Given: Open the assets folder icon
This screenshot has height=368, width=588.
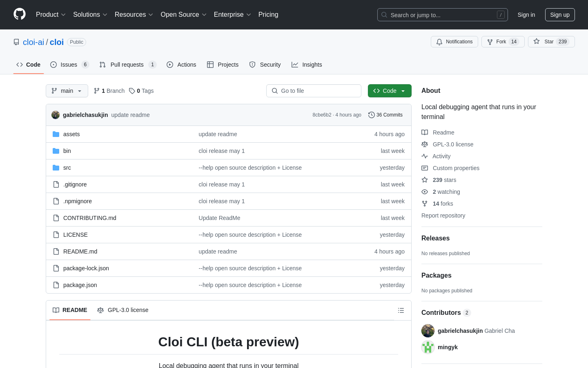Looking at the screenshot, I should click(x=56, y=134).
